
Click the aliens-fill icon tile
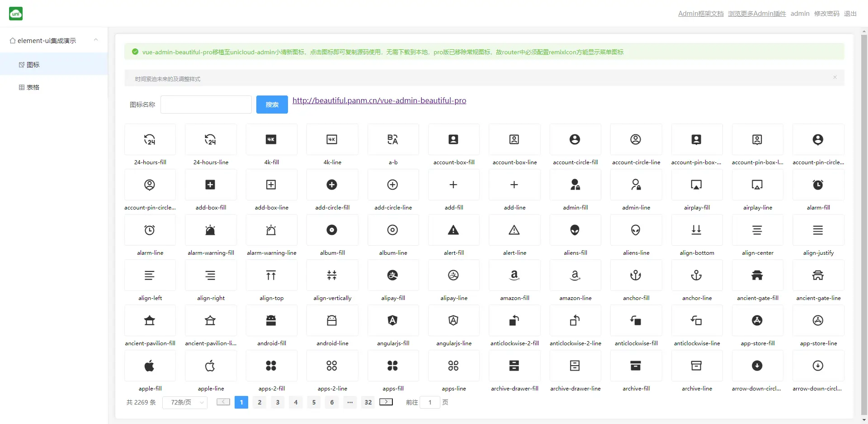point(575,230)
